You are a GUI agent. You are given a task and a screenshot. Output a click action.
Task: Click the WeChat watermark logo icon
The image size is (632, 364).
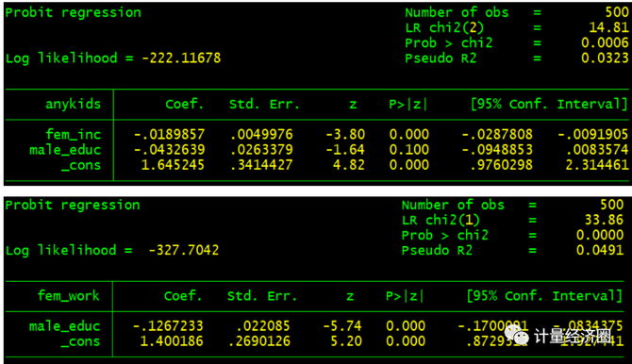point(516,335)
